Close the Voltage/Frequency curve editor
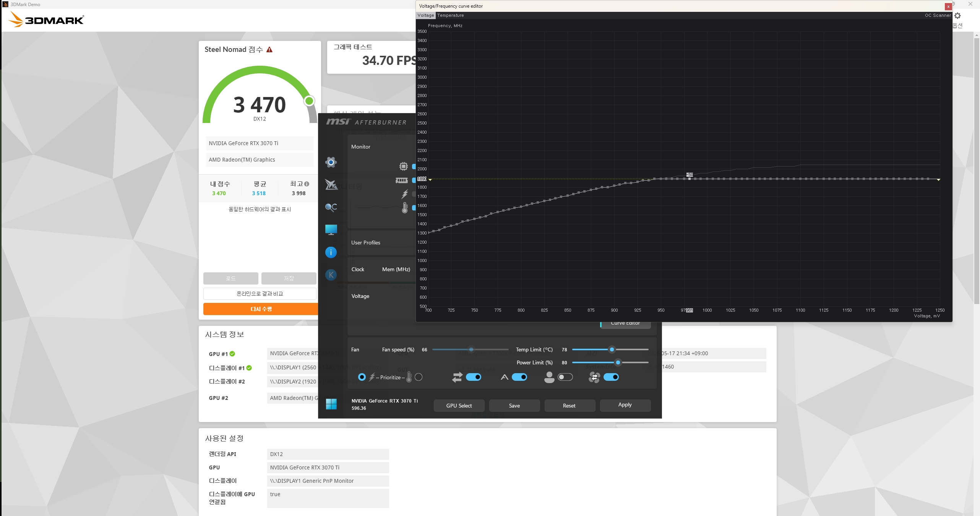Screen dimensions: 980x516 pyautogui.click(x=948, y=6)
